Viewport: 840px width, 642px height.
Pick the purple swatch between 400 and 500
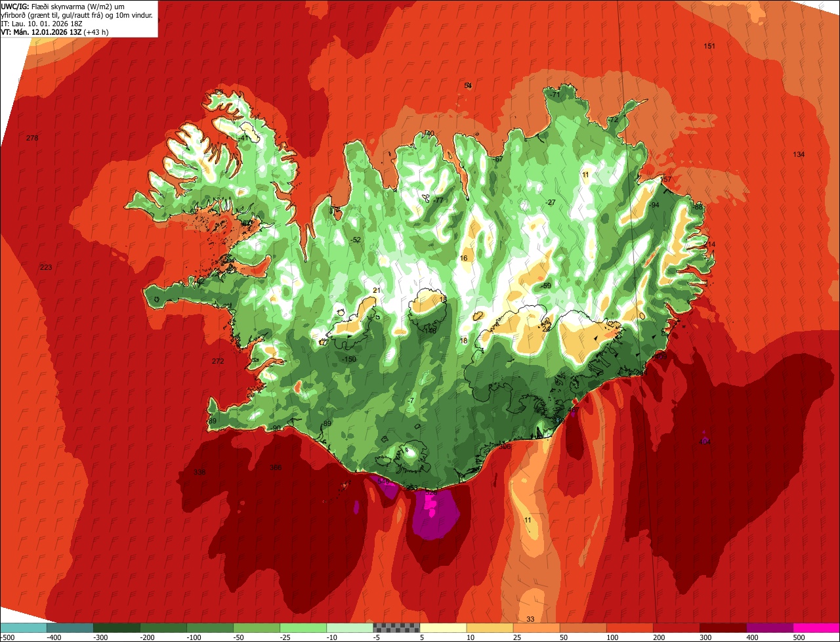[769, 627]
